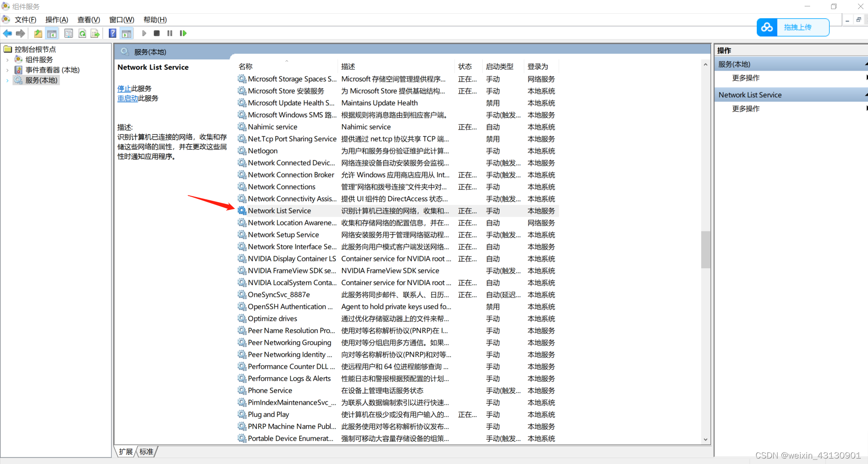Viewport: 868px width, 464px height.
Task: Open 更多操作 under Network List Service actions
Action: [746, 109]
